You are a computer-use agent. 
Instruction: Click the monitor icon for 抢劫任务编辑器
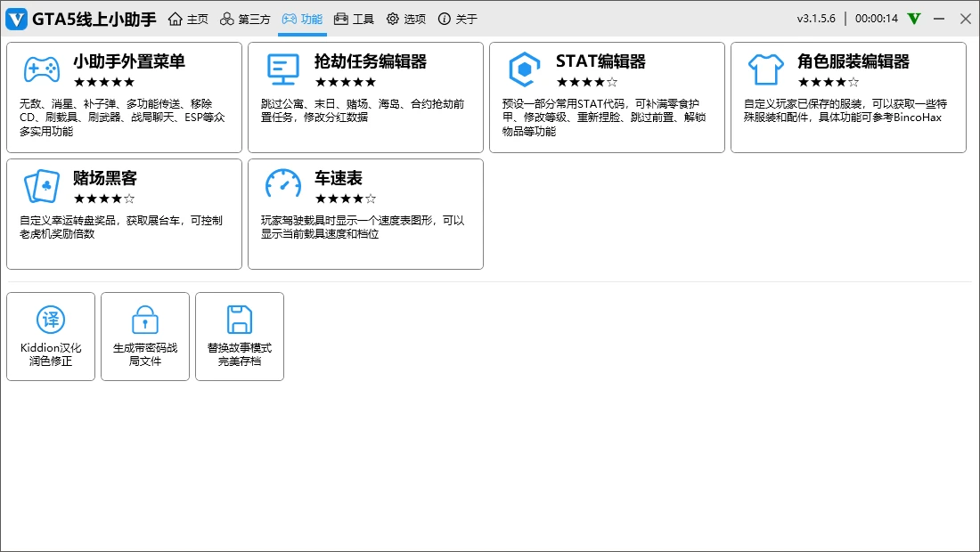283,69
